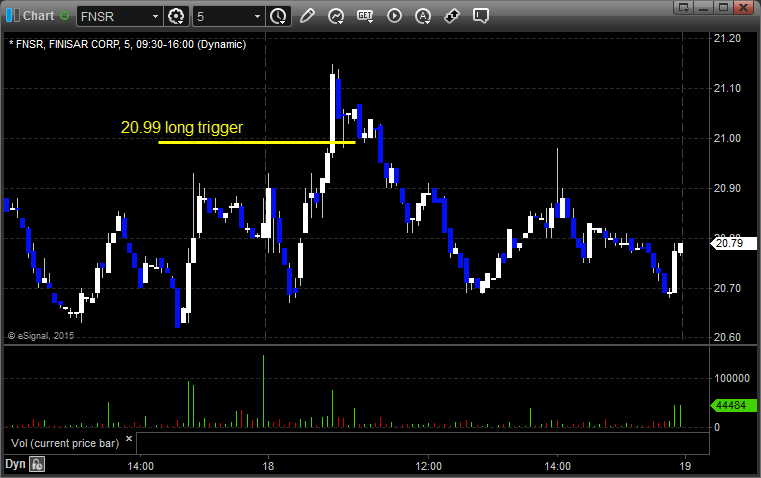
Task: Click the 20.90 price axis label
Action: (727, 188)
